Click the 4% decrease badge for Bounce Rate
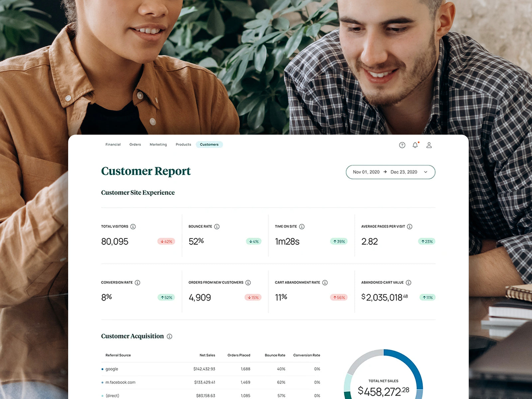The image size is (532, 399). [254, 241]
